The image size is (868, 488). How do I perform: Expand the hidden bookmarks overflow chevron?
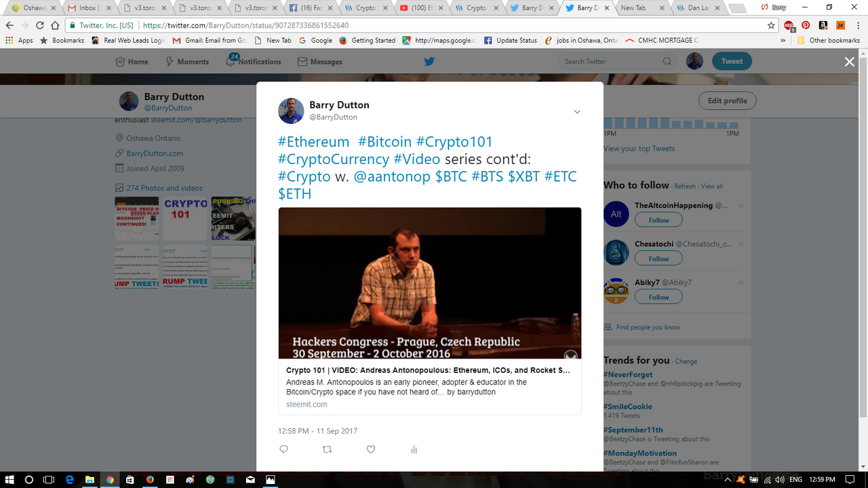tap(784, 40)
